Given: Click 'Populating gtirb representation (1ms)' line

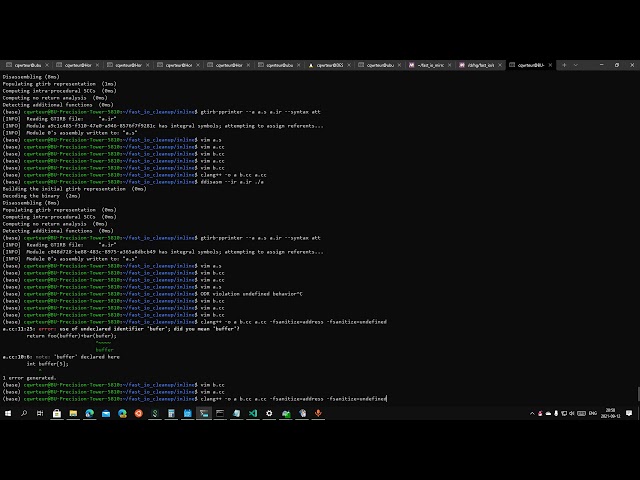Looking at the screenshot, I should click(x=60, y=84).
